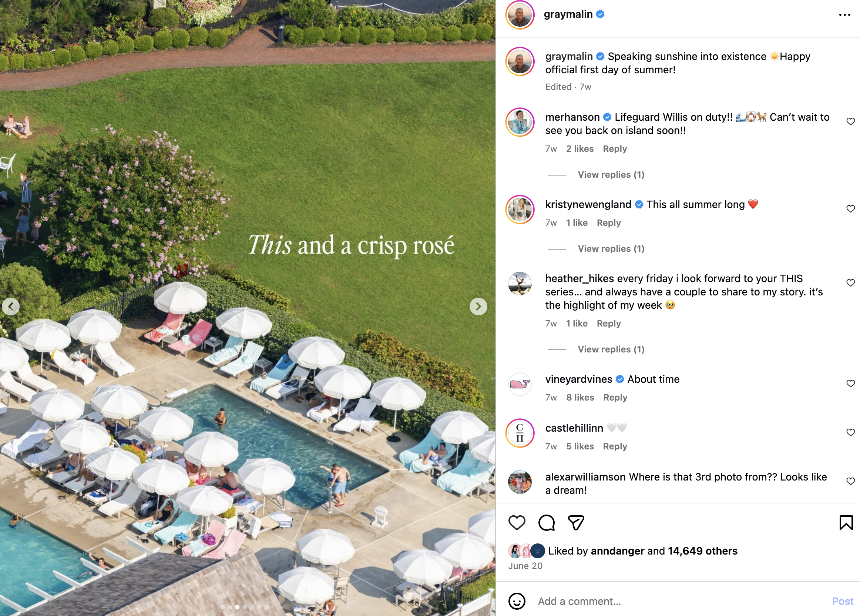
Task: Open emoji picker in comment box
Action: pyautogui.click(x=517, y=601)
